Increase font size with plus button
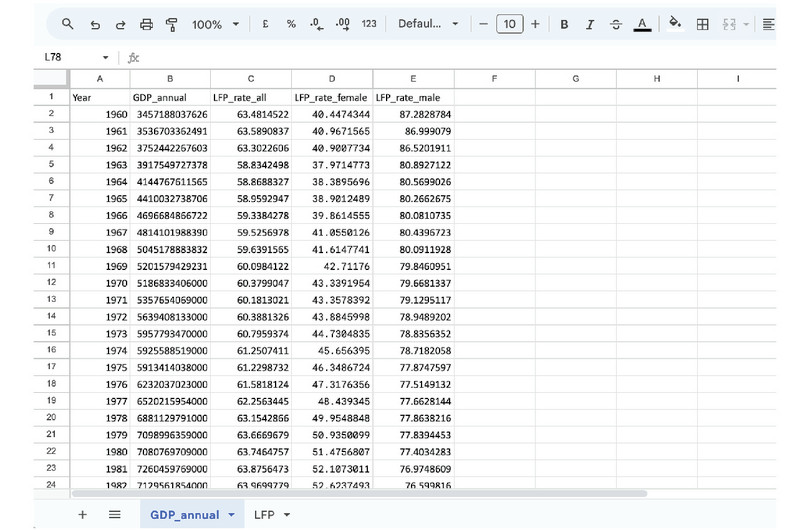Image resolution: width=810 pixels, height=530 pixels. pos(535,24)
